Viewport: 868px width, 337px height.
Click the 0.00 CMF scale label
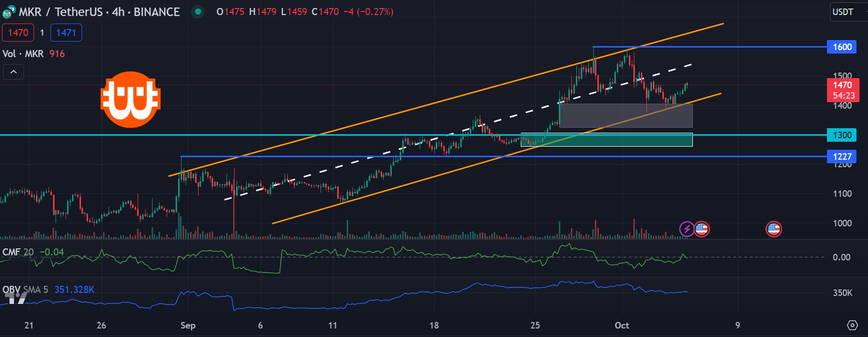(x=841, y=257)
